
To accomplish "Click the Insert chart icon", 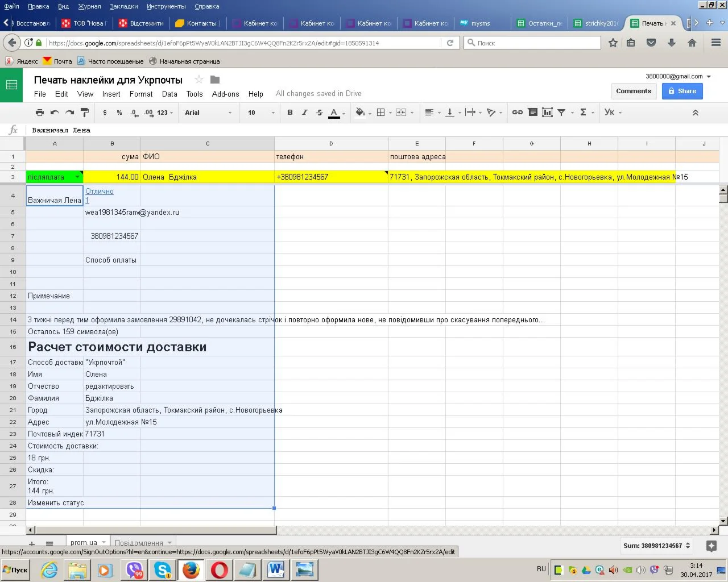I will pyautogui.click(x=547, y=113).
